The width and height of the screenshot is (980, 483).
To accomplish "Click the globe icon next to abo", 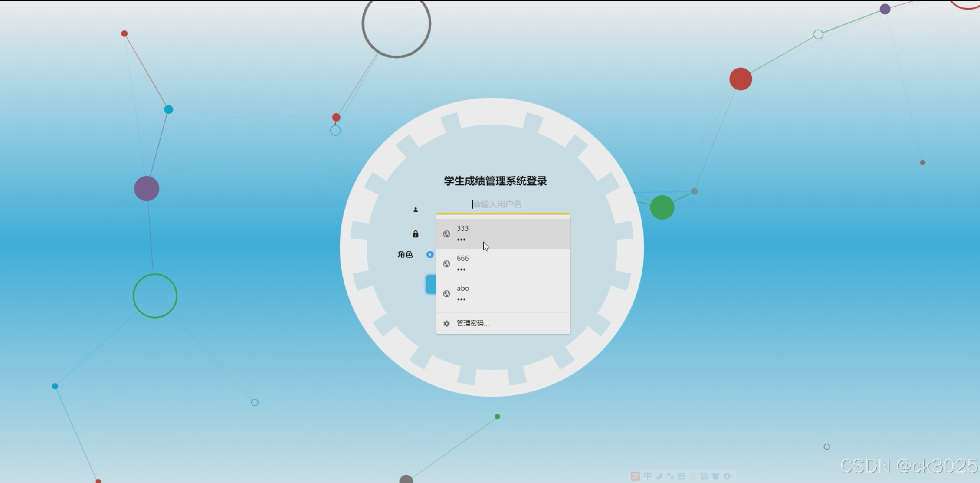I will click(x=446, y=294).
